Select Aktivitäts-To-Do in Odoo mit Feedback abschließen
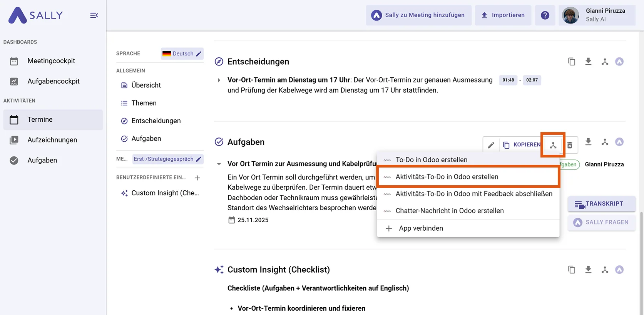The height and width of the screenshot is (315, 644). coord(468,194)
